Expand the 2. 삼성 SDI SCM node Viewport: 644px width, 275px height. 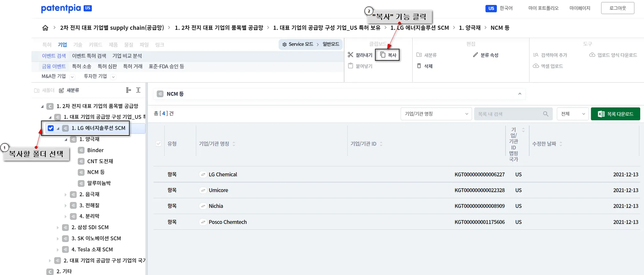(x=58, y=228)
